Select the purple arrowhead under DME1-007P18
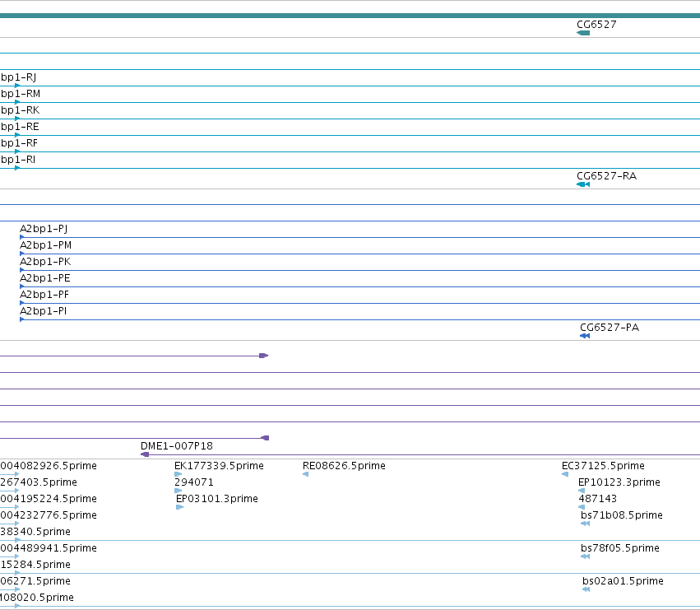This screenshot has height=610, width=700. (145, 454)
